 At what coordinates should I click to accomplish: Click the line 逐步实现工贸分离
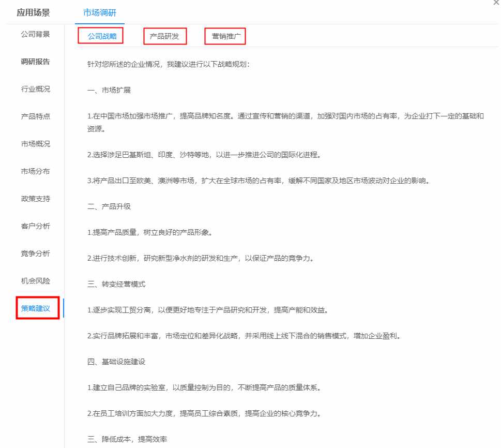(x=208, y=310)
